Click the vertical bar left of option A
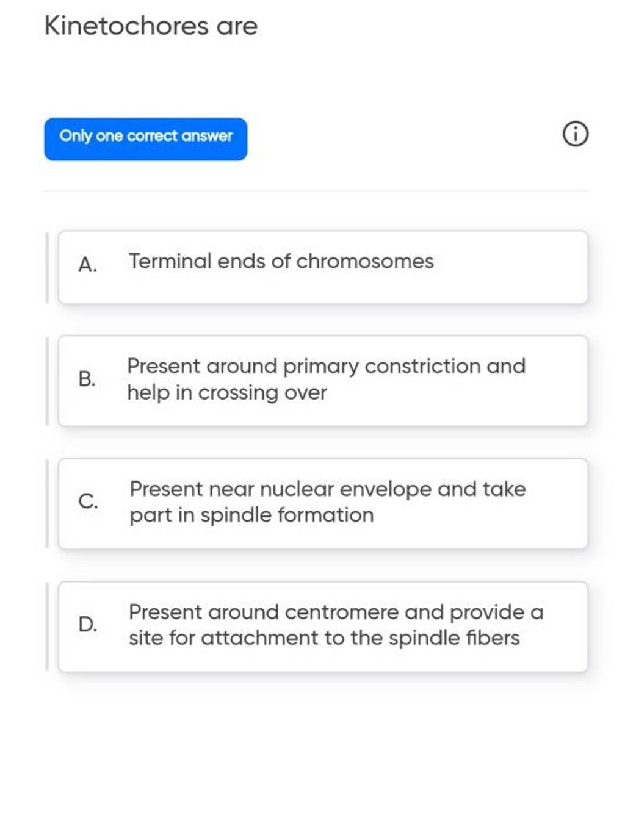Viewport: 625px width, 840px height. click(47, 267)
